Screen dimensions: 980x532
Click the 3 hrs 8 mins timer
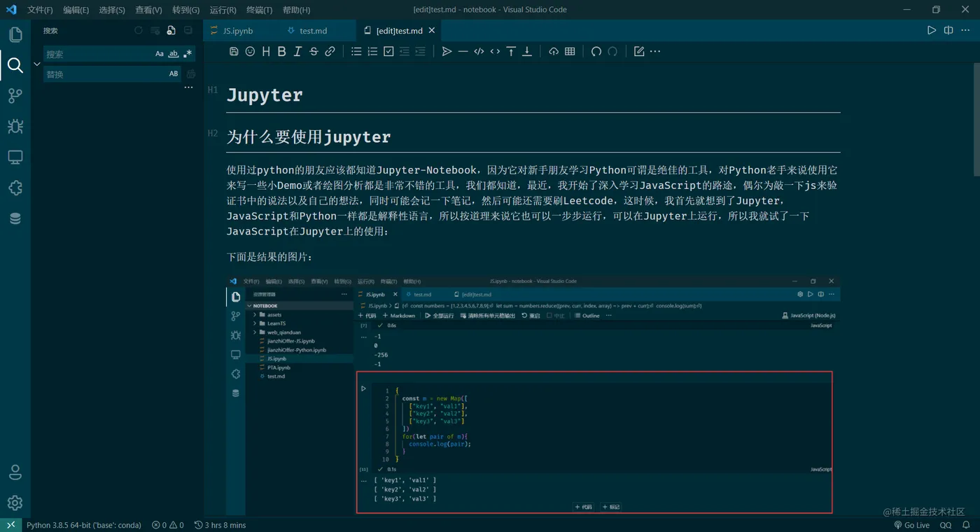[220, 525]
